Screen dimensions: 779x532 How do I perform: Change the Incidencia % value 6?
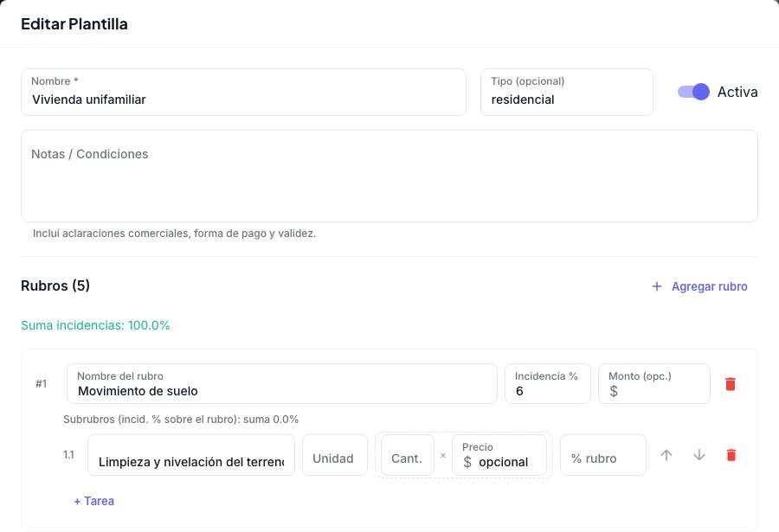pos(548,384)
